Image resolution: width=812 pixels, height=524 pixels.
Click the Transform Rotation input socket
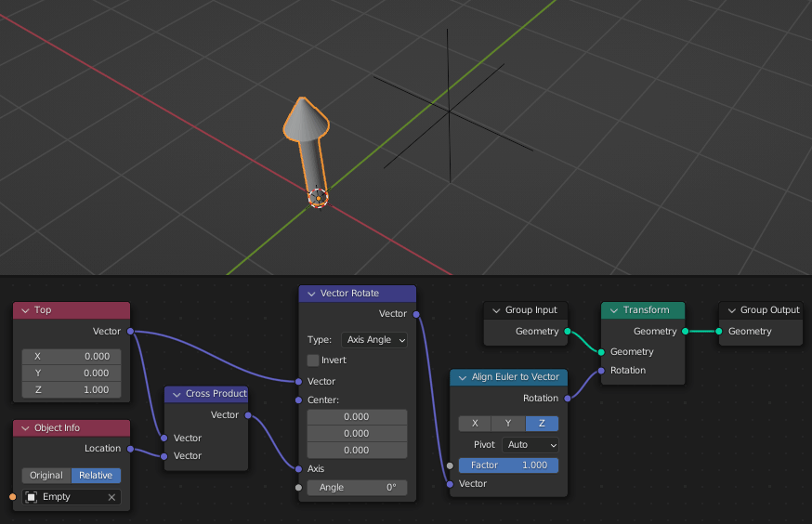601,371
